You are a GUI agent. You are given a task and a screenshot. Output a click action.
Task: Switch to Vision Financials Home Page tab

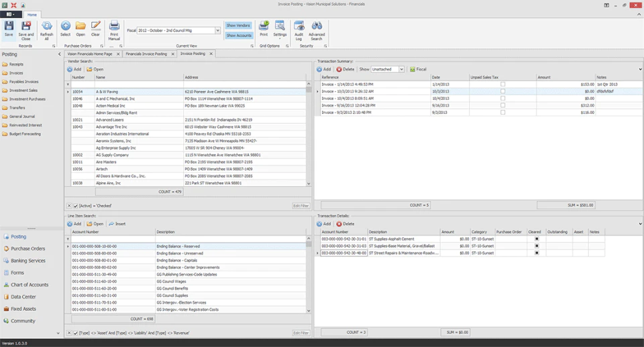point(90,54)
